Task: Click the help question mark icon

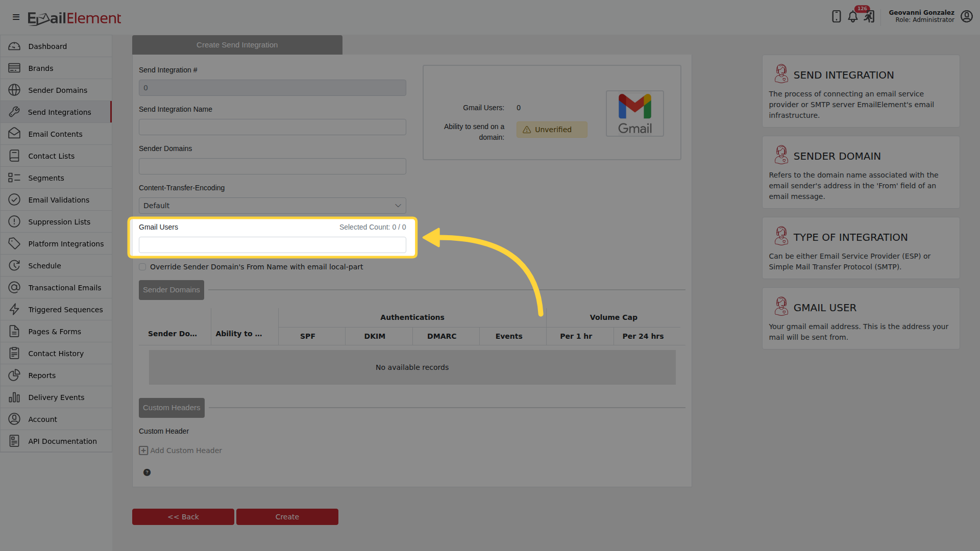Action: pyautogui.click(x=147, y=472)
